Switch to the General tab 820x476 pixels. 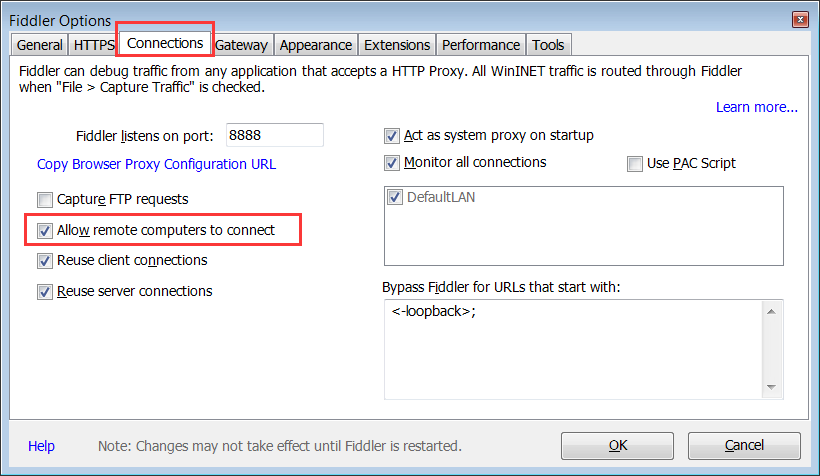point(39,45)
